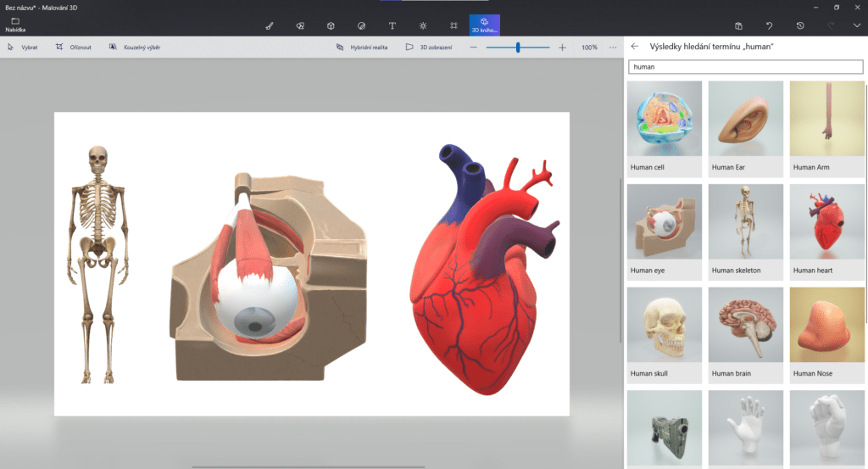
Task: Select the Text tool
Action: (392, 25)
